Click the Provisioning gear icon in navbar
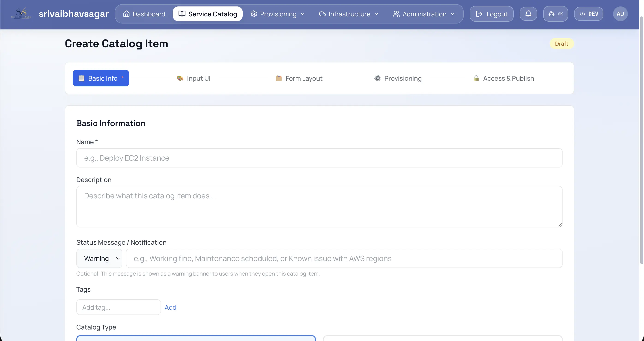The height and width of the screenshot is (341, 644). click(x=253, y=14)
